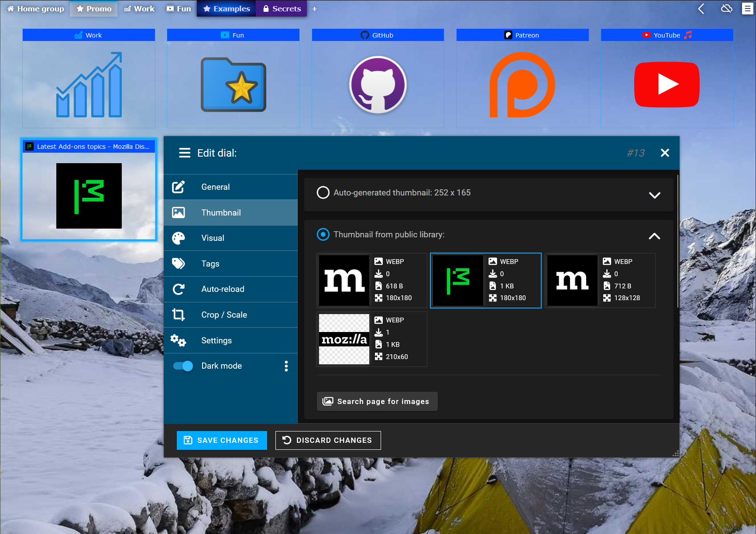Click the Settings gears icon
The image size is (756, 534).
(x=179, y=340)
